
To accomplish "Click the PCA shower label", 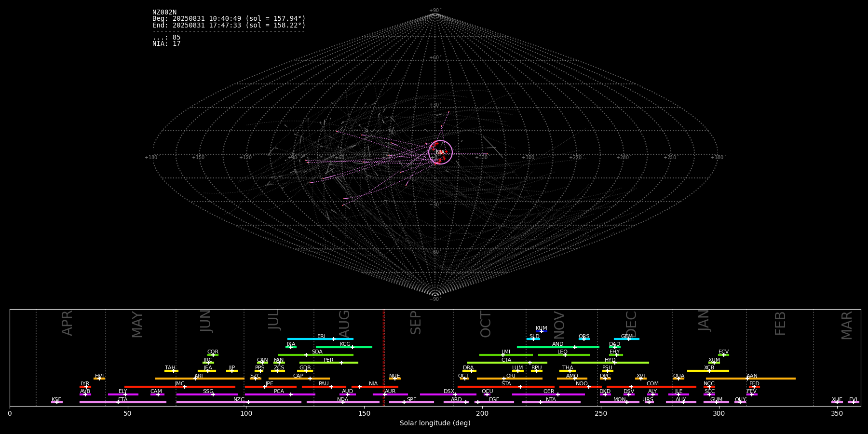I will (x=279, y=392).
